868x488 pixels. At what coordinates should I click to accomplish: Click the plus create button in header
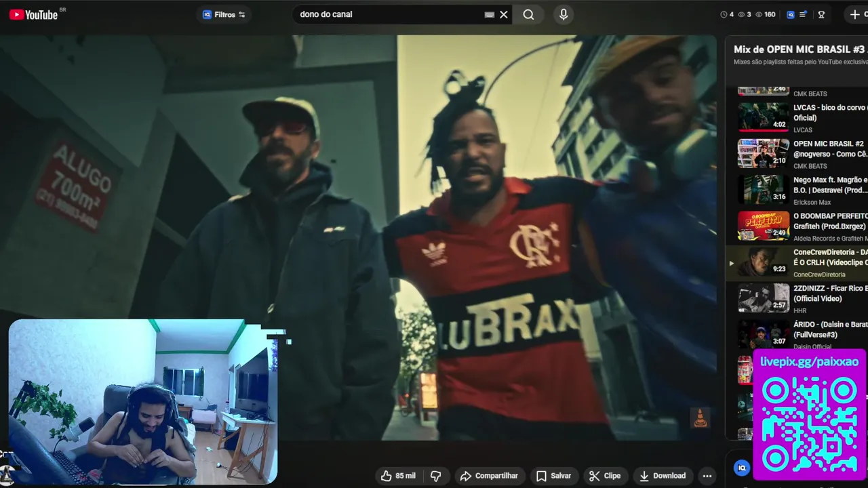(855, 14)
